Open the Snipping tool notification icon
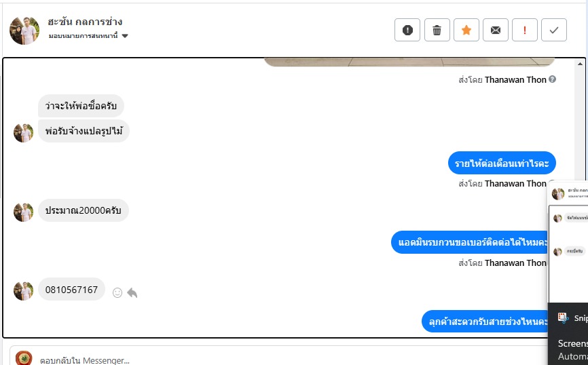The image size is (588, 365). [563, 318]
